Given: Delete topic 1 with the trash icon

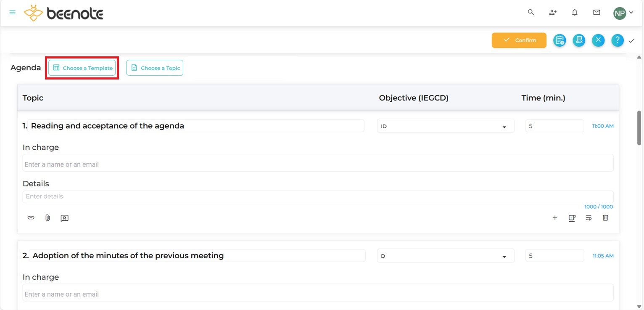Looking at the screenshot, I should coord(605,218).
